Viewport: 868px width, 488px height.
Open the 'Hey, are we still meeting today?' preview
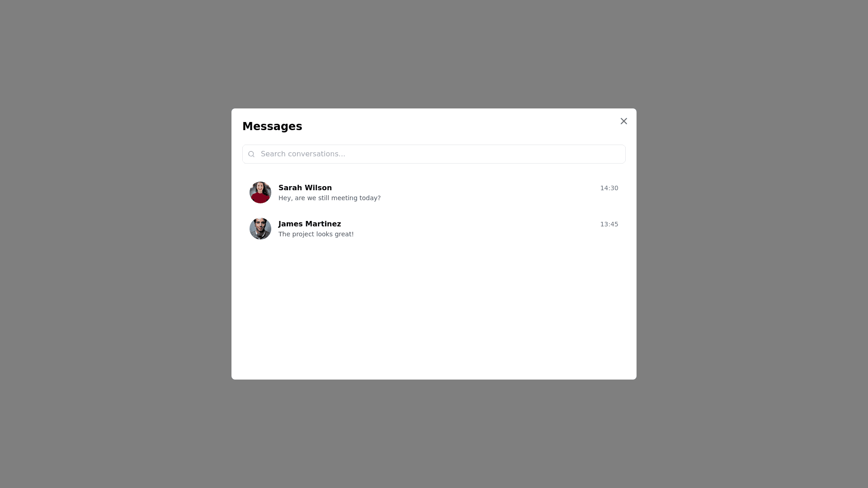(330, 198)
